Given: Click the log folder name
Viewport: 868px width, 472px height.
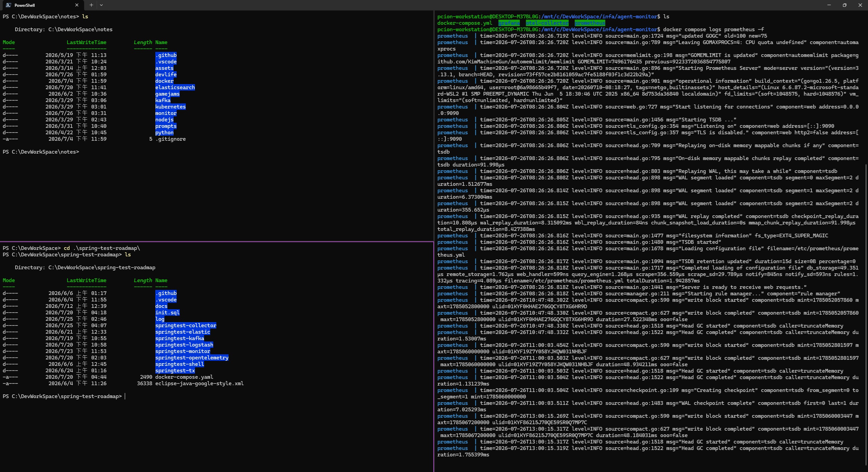Looking at the screenshot, I should point(160,319).
